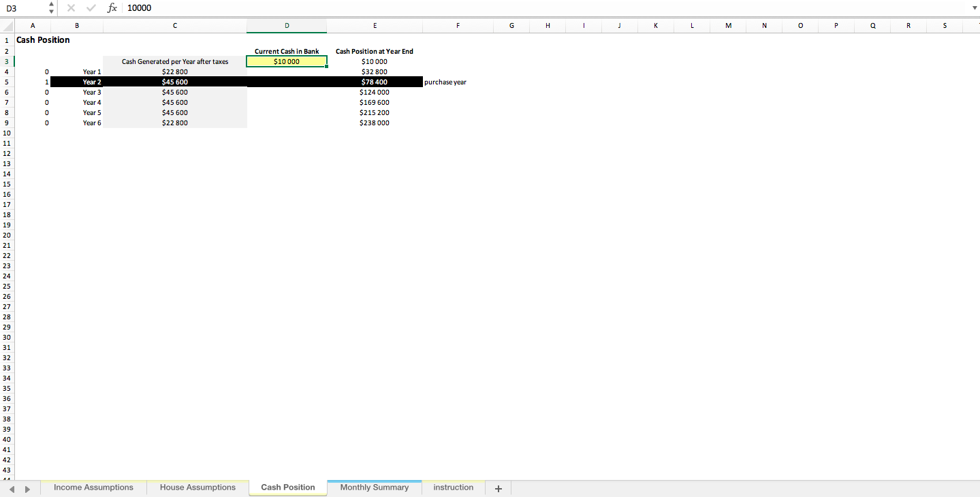Image resolution: width=980 pixels, height=497 pixels.
Task: Click the fx insert function icon
Action: [x=112, y=8]
